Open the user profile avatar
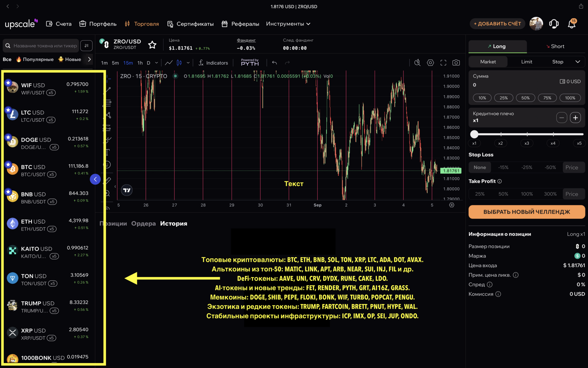The image size is (588, 368). 536,23
